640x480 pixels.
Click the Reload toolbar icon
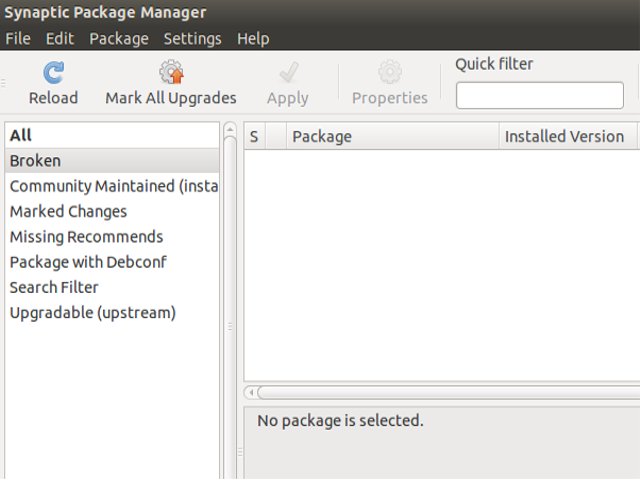click(53, 73)
